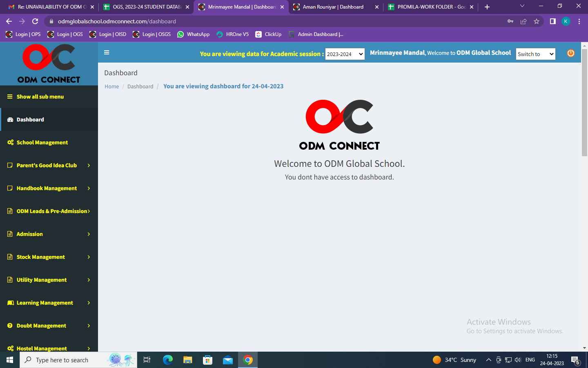Open the Academic session 2023-2024 dropdown
The height and width of the screenshot is (368, 588).
coord(345,54)
